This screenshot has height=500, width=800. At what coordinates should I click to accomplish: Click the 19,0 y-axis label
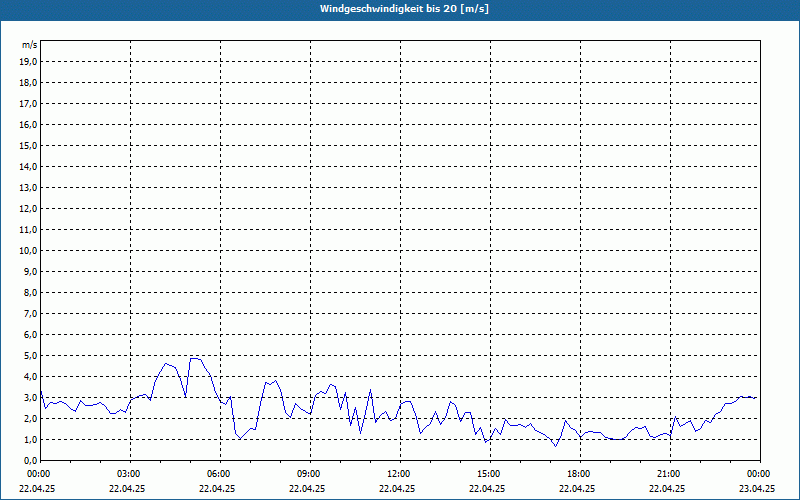[28, 62]
